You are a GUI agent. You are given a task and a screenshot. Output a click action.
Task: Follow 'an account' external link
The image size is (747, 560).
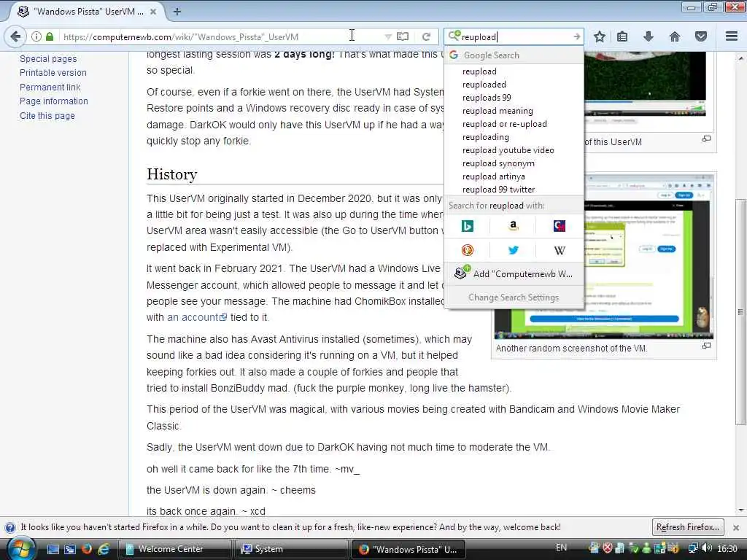197,317
